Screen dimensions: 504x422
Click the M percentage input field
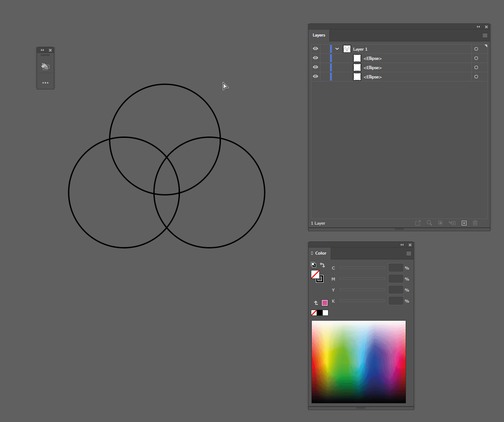pos(396,279)
